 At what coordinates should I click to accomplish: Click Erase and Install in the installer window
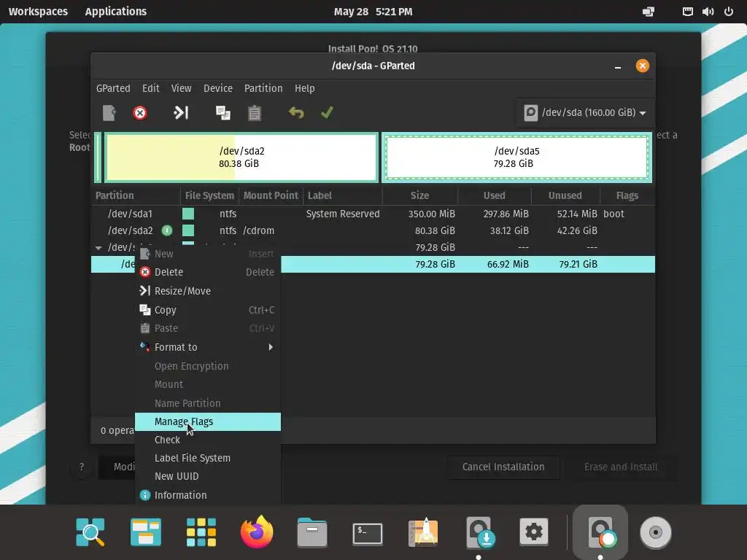tap(621, 467)
